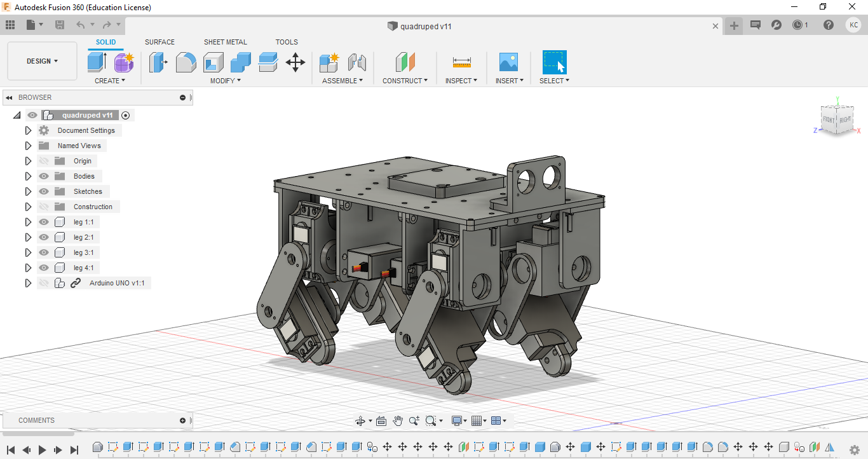Click the Pan icon in the navigation bar
The width and height of the screenshot is (868, 459).
[398, 420]
